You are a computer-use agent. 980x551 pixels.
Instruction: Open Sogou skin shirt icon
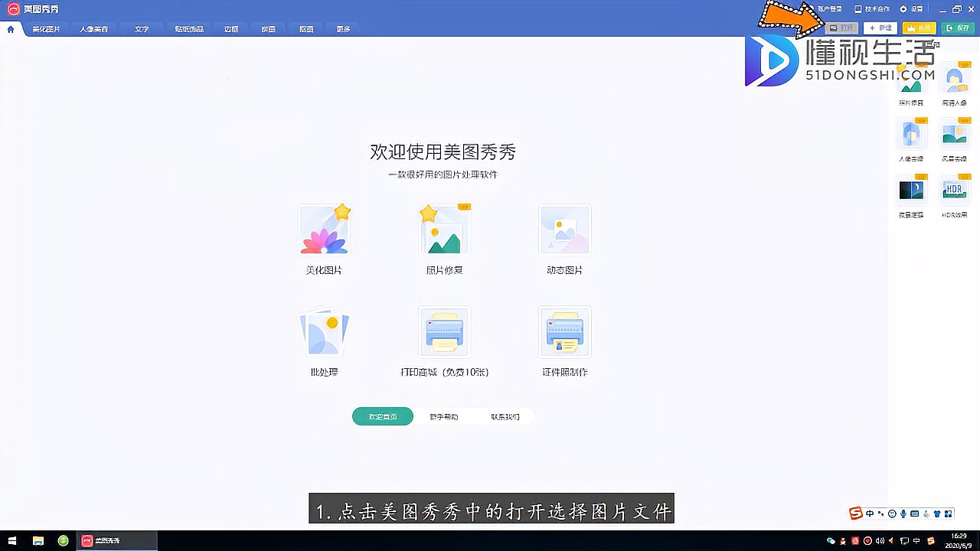(937, 514)
